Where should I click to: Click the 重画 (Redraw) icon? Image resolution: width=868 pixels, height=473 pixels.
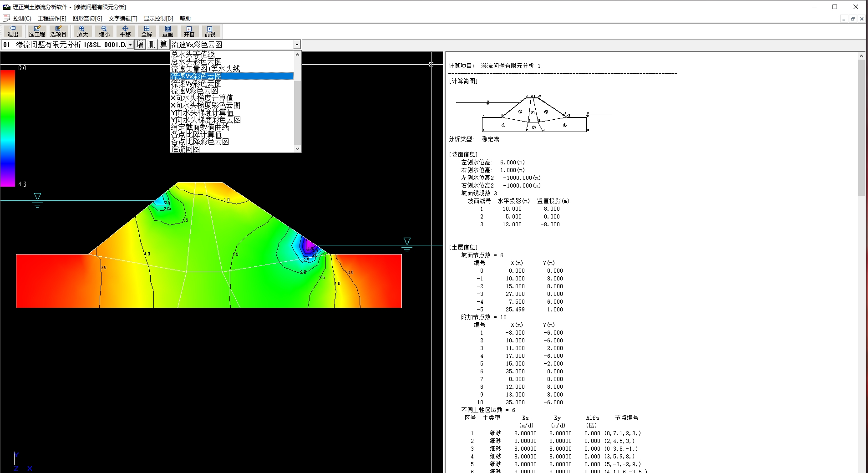pos(168,31)
